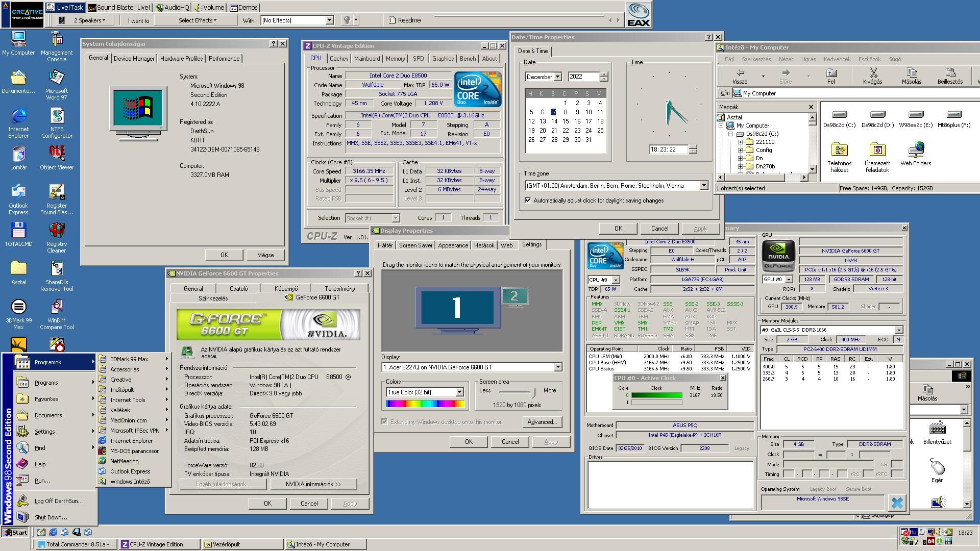The height and width of the screenshot is (551, 980).
Task: Open the month dropdown showing December
Action: click(x=557, y=77)
